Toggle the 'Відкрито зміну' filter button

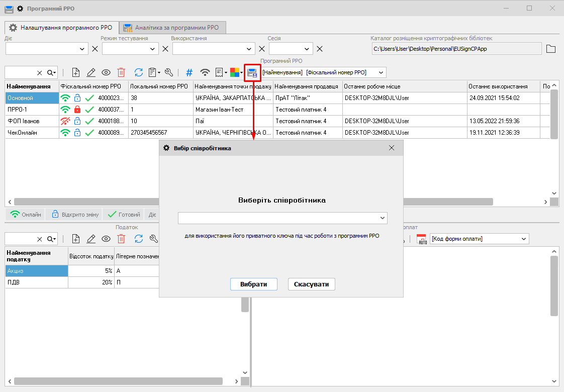[74, 215]
